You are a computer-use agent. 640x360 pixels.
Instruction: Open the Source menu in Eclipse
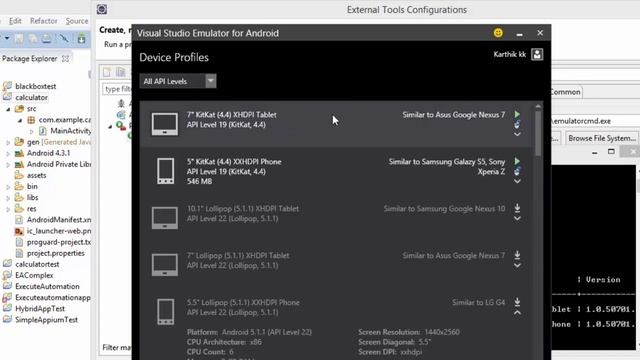(x=77, y=21)
